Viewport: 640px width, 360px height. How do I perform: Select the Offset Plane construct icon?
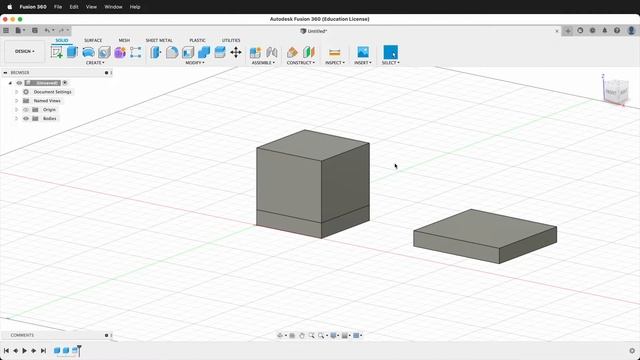(292, 52)
